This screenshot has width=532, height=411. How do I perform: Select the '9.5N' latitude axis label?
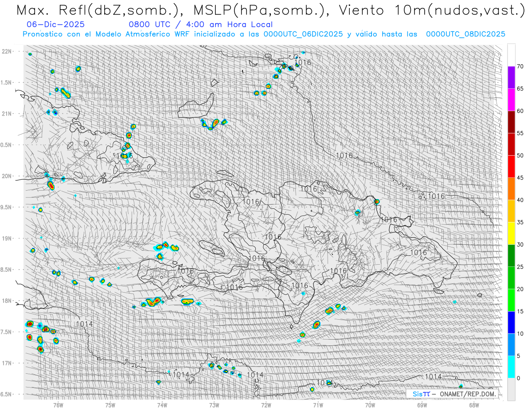pos(7,207)
